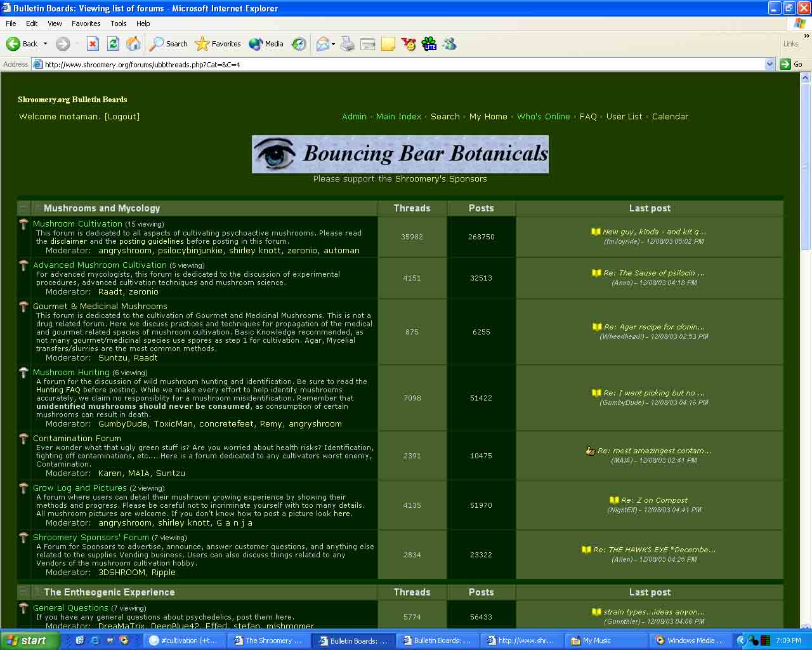This screenshot has width=812, height=650.
Task: Open the Calendar link
Action: tap(670, 117)
